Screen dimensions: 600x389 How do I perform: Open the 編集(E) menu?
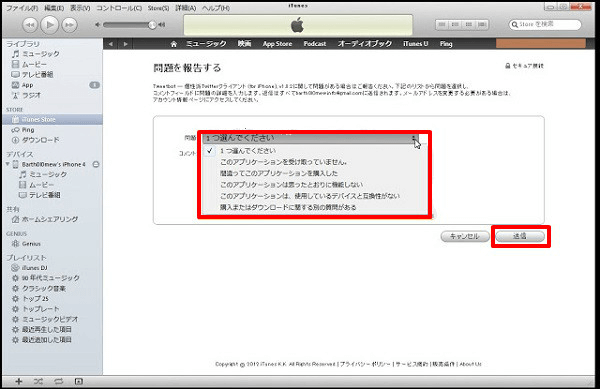[54, 8]
